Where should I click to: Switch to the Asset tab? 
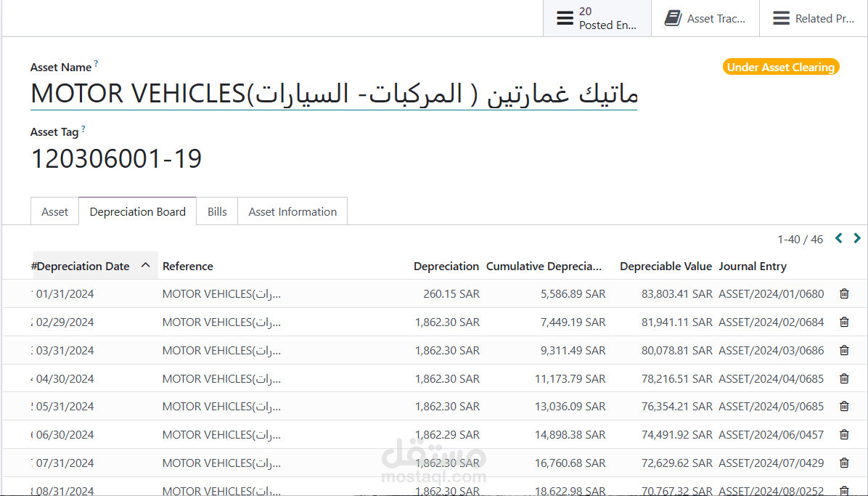[x=55, y=212]
